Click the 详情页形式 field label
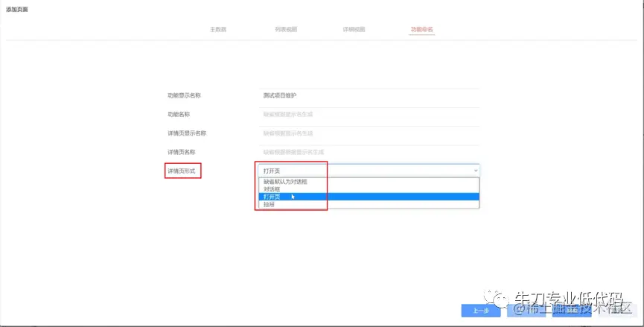This screenshot has height=327, width=644. pyautogui.click(x=181, y=171)
